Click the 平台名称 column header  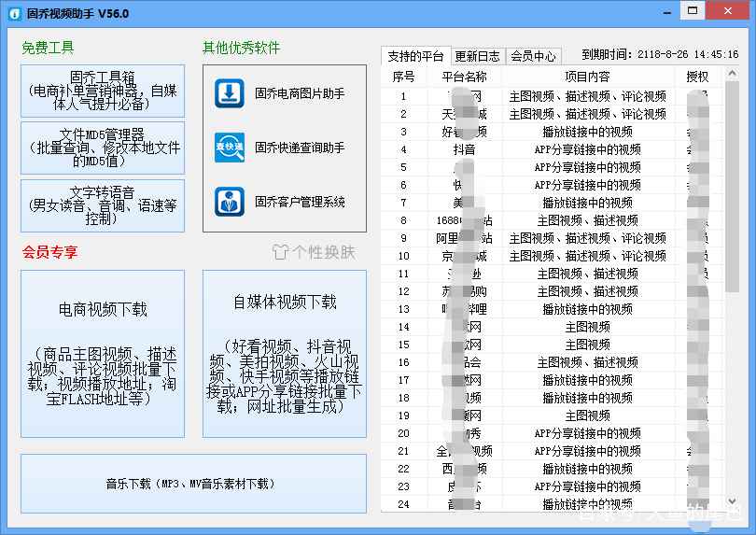coord(463,77)
